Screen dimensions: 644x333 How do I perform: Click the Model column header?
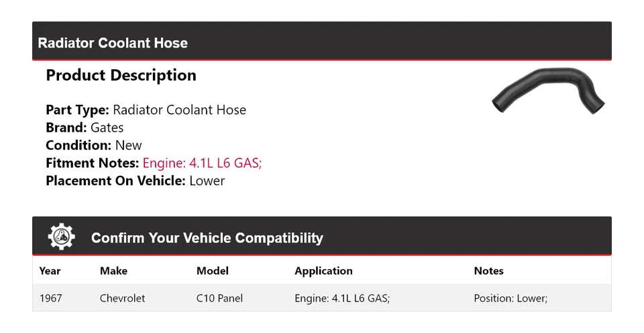tap(212, 271)
